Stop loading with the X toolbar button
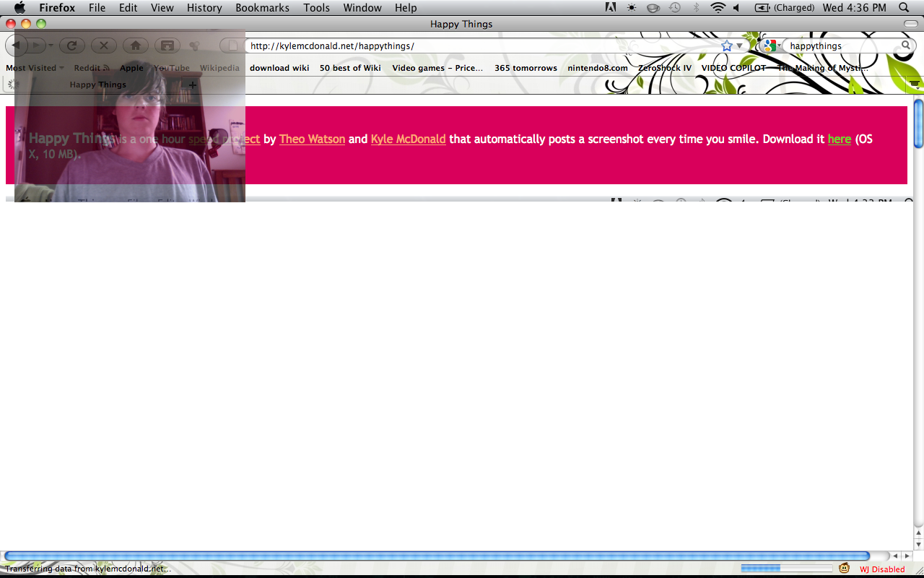 point(103,46)
